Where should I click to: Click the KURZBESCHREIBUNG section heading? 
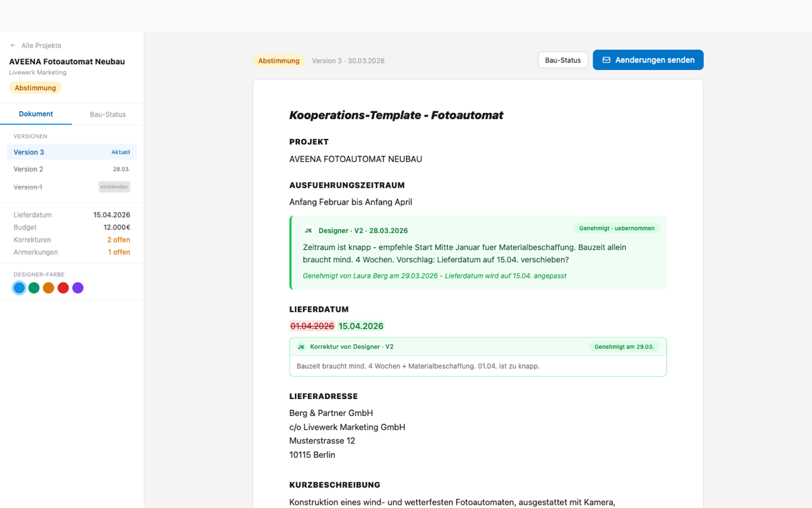coord(335,485)
